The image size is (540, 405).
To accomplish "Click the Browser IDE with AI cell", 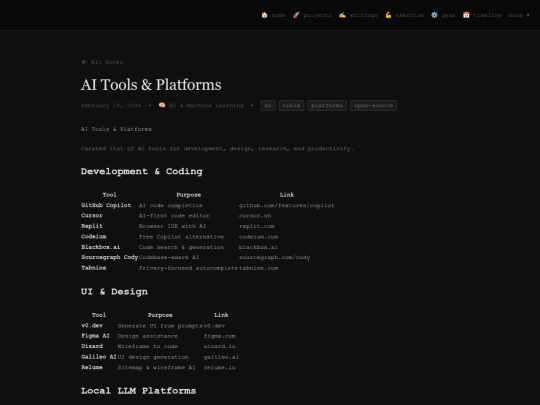I will (173, 226).
